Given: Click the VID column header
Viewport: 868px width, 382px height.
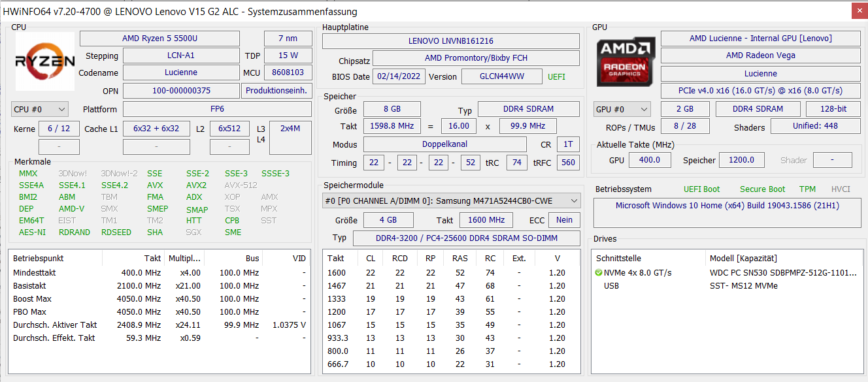Looking at the screenshot, I should (286, 258).
